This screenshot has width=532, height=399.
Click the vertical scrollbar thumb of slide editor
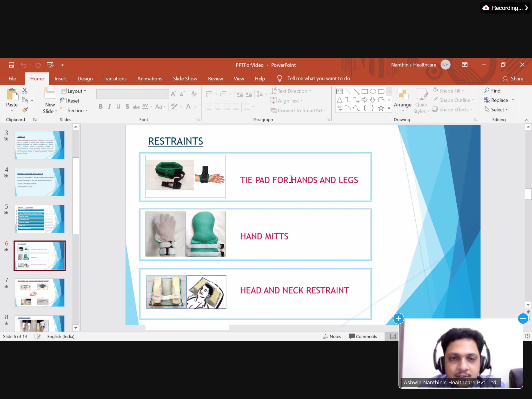click(x=528, y=194)
